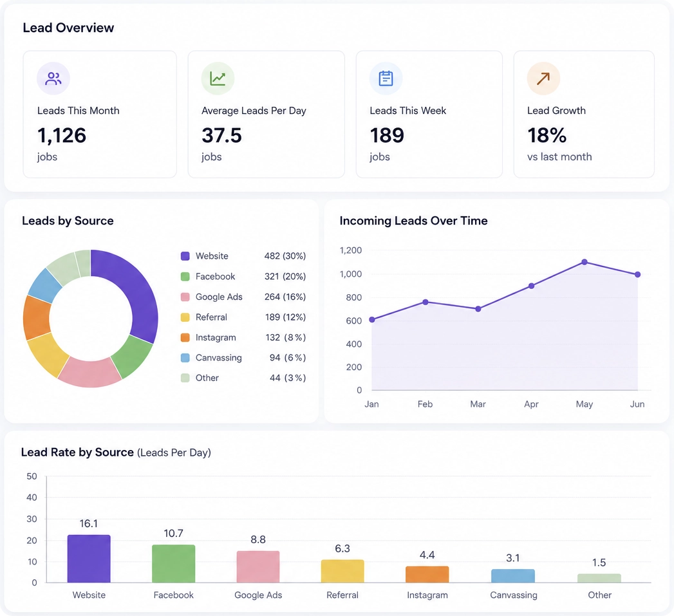Viewport: 674px width, 616px height.
Task: Click the purple Website donut segment
Action: pyautogui.click(x=140, y=292)
